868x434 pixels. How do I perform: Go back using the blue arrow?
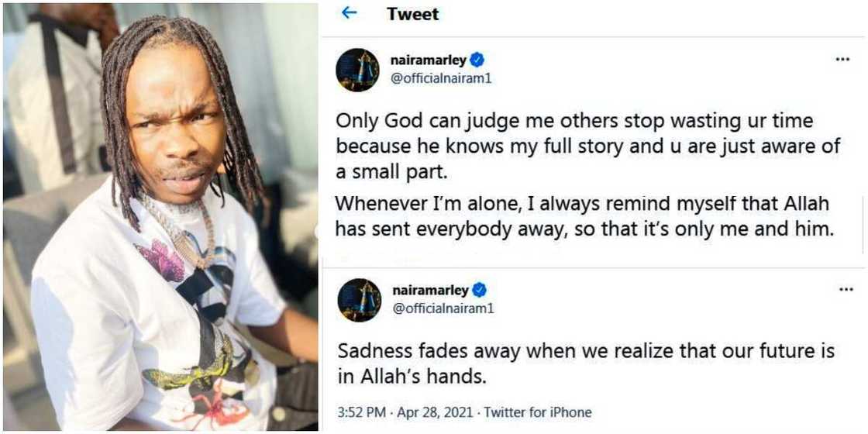click(349, 13)
